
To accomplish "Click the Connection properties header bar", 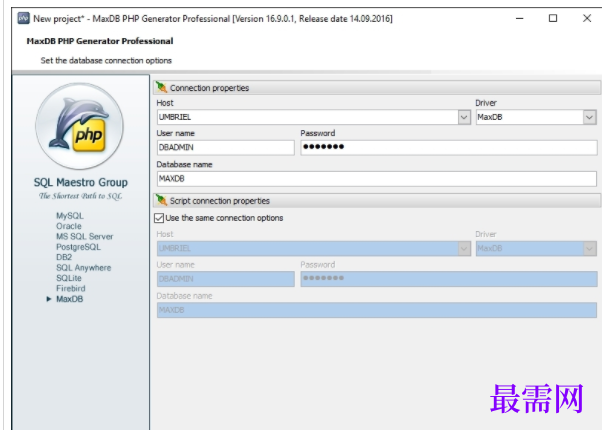I will [377, 88].
